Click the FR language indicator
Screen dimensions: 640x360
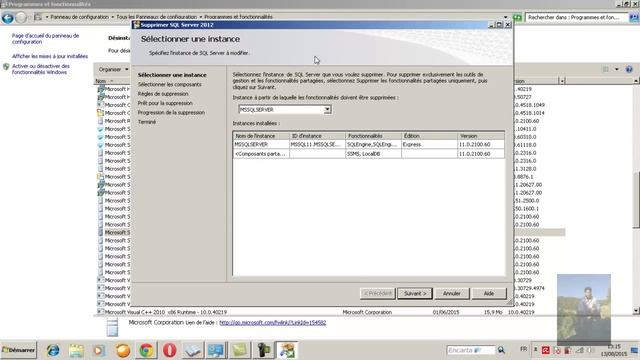pyautogui.click(x=524, y=349)
